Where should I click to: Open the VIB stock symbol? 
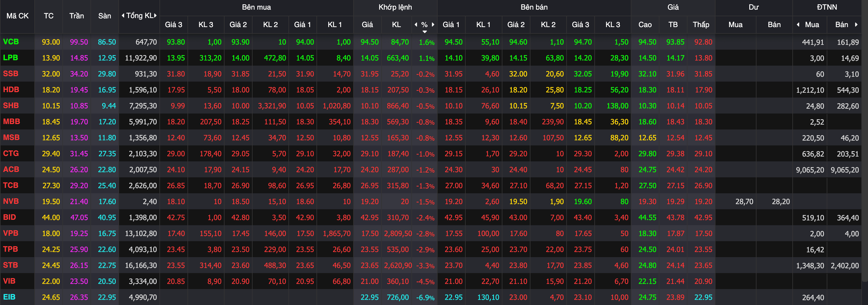click(x=9, y=281)
